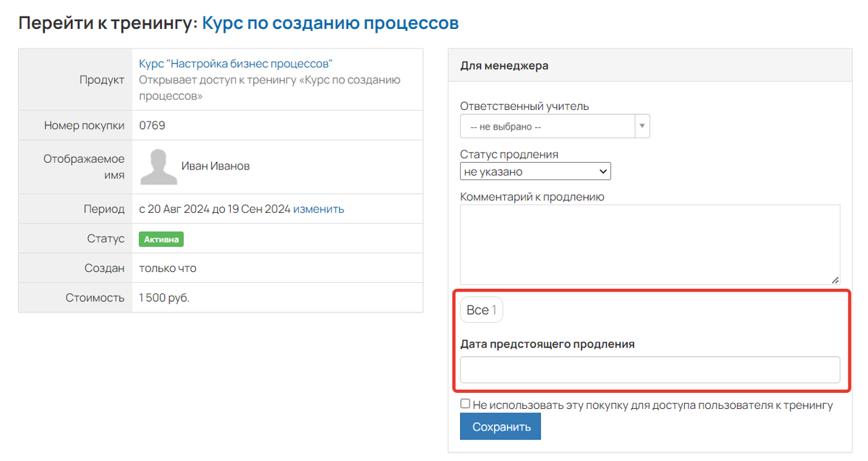
Task: Click the resize handle of the comment box
Action: tap(836, 281)
